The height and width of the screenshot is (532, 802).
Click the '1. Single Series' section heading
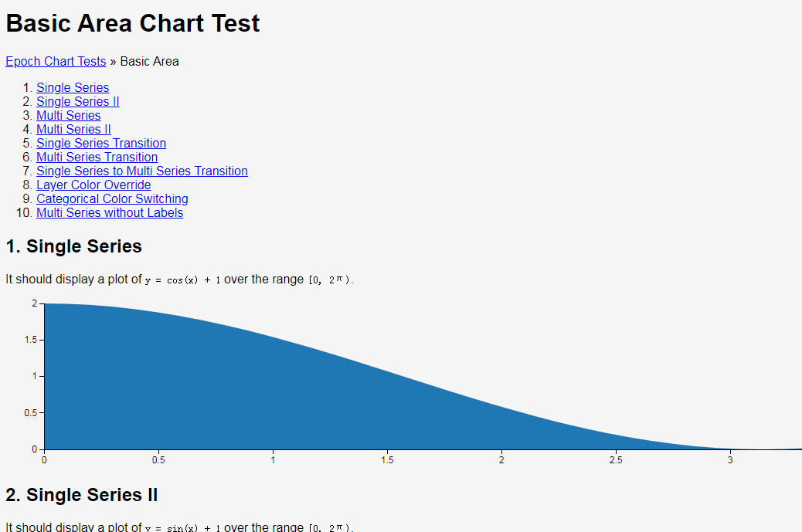coord(73,246)
